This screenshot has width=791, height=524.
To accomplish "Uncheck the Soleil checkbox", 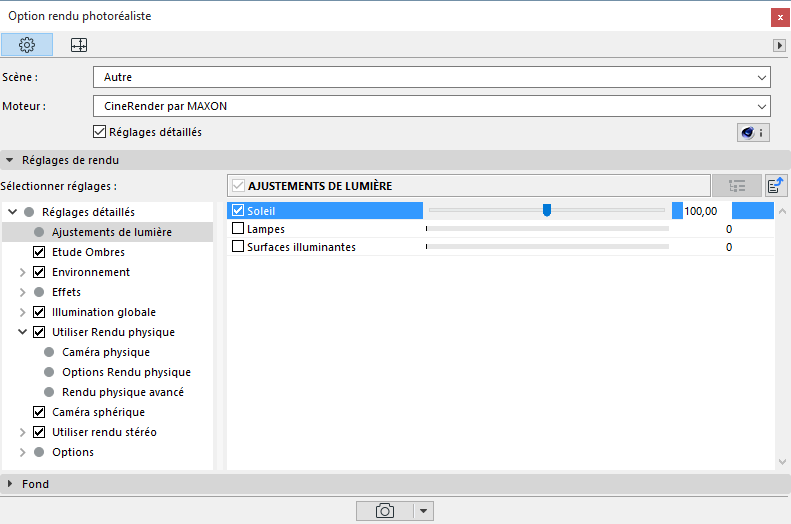I will click(238, 210).
